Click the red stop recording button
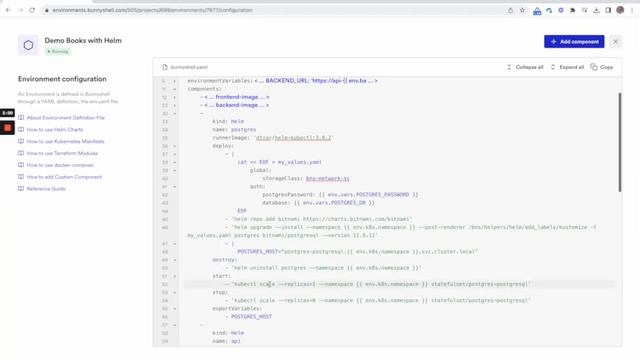640x360 pixels. coord(7,128)
